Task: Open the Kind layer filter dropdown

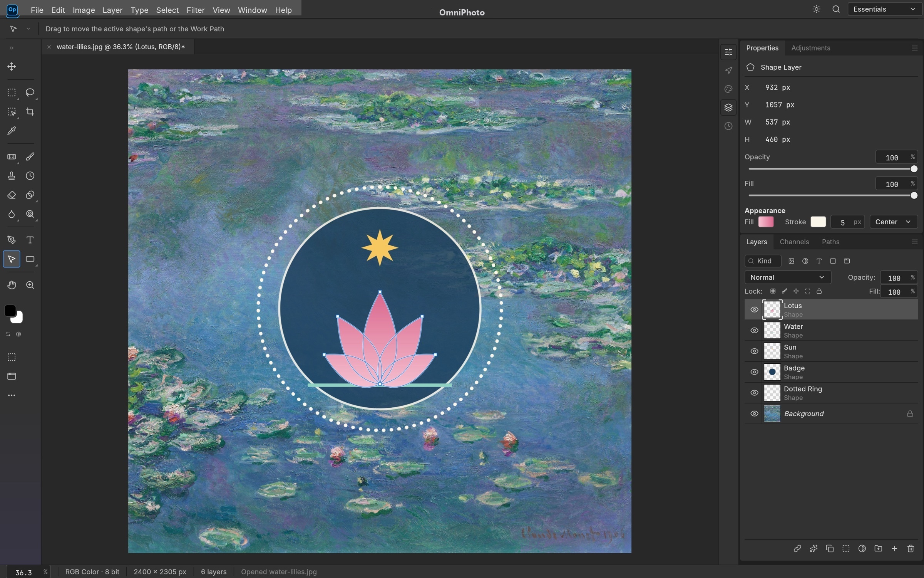Action: tap(763, 261)
